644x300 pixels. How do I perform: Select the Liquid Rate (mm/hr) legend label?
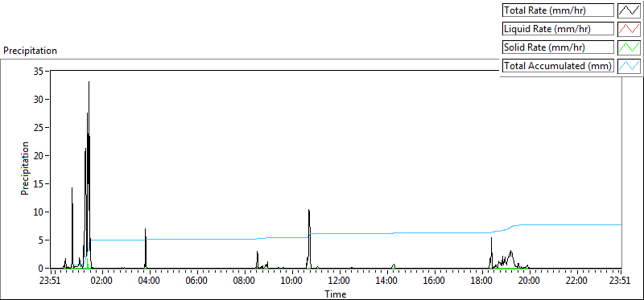558,29
